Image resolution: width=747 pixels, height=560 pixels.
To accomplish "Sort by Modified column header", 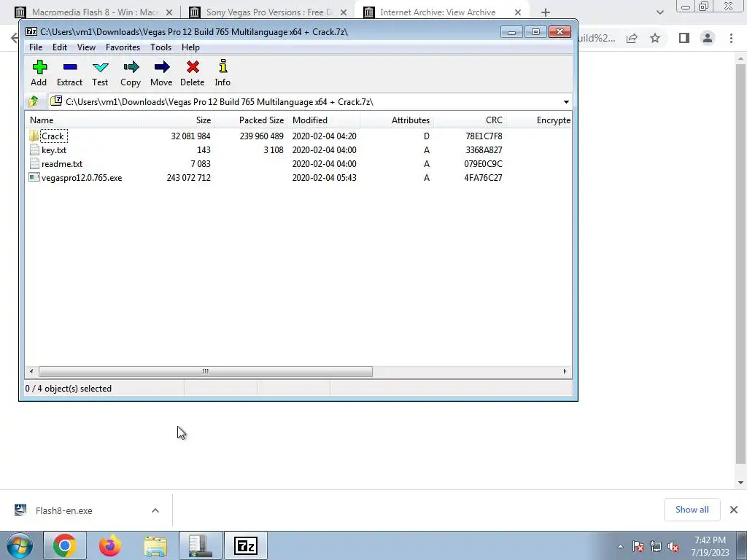I will (x=325, y=120).
